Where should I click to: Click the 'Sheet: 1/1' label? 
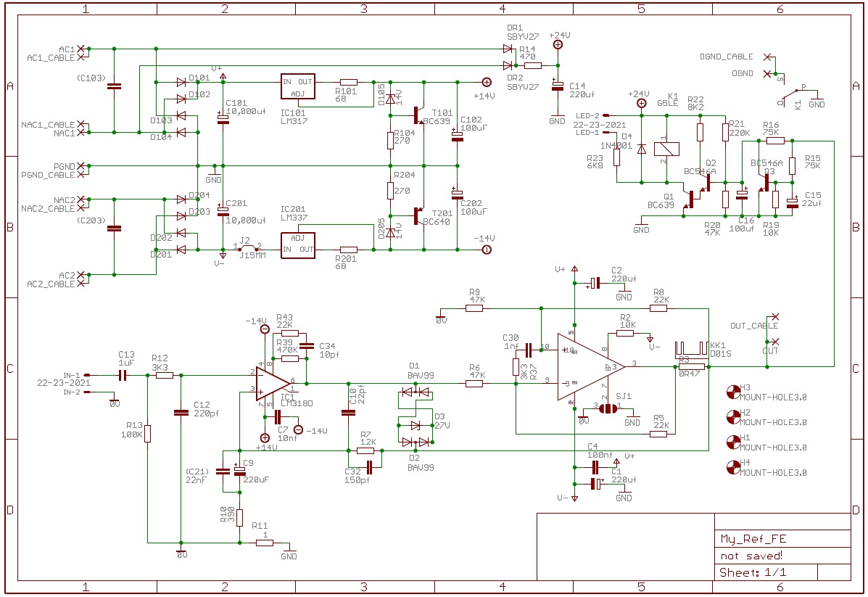(x=752, y=572)
